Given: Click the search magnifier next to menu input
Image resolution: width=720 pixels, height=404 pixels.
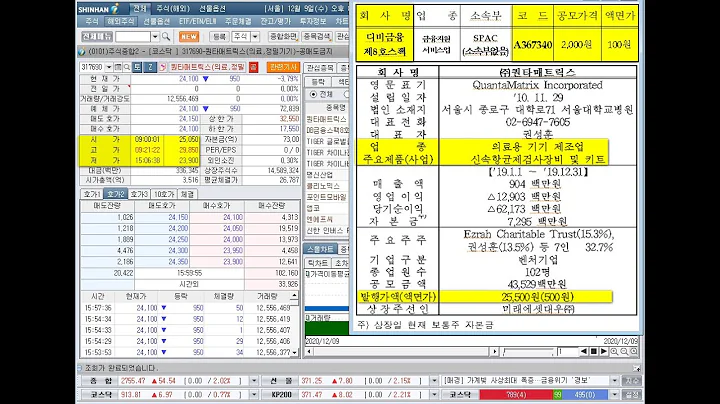Looking at the screenshot, I should [166, 37].
